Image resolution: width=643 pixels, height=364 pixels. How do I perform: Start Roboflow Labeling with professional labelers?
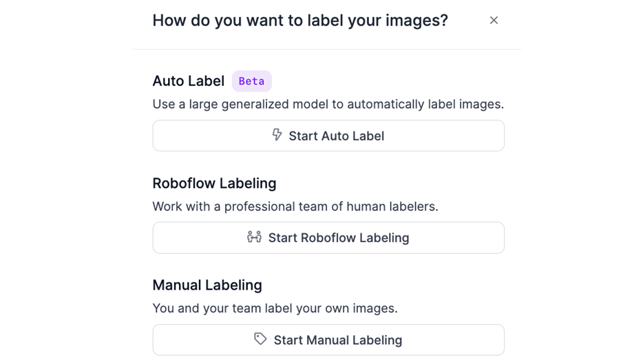click(x=328, y=237)
